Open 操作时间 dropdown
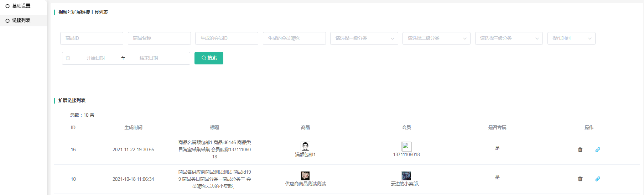The width and height of the screenshot is (644, 195). 571,38
